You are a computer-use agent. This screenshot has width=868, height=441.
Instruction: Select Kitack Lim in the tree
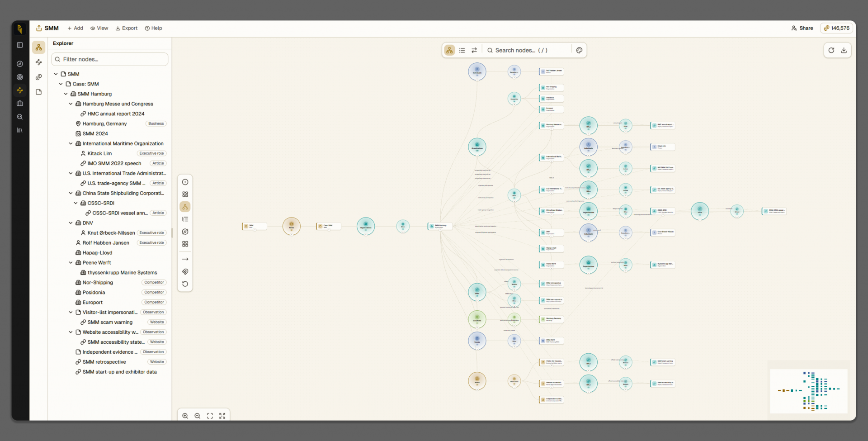click(x=99, y=154)
